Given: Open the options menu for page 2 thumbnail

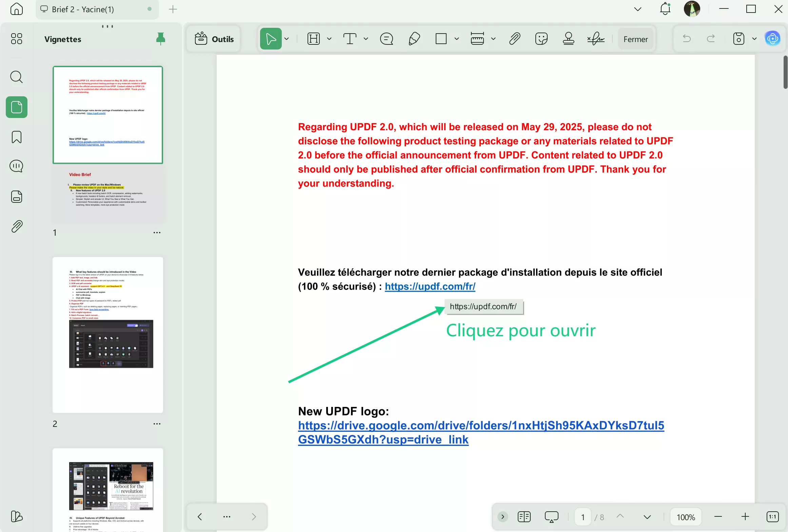Looking at the screenshot, I should click(157, 423).
